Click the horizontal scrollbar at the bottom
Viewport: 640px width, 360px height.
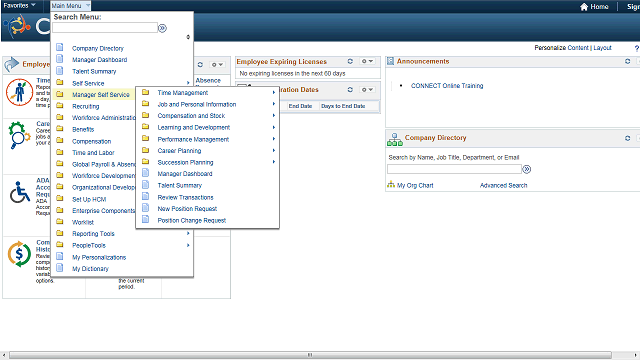tap(310, 355)
